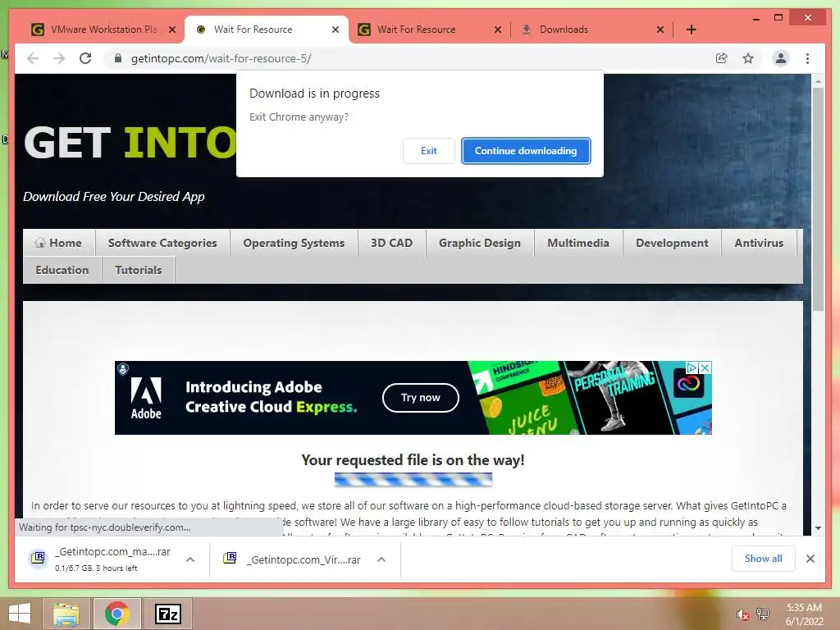This screenshot has width=840, height=630.
Task: Open Multimedia category
Action: [x=578, y=243]
